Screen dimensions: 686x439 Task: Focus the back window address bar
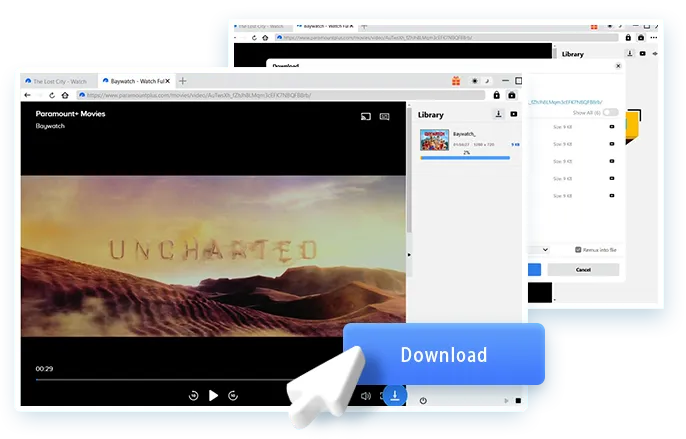446,38
